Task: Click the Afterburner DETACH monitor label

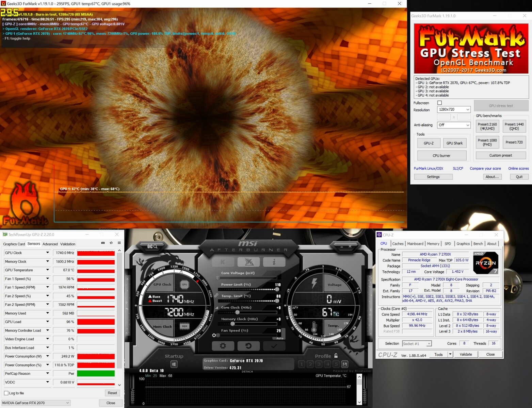Action: [x=247, y=372]
